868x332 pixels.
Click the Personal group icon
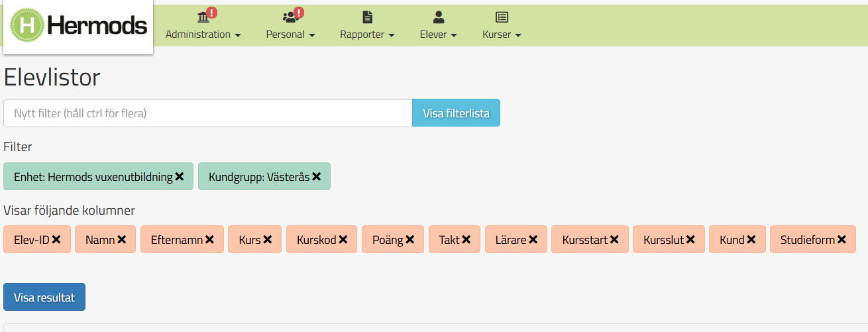coord(290,17)
